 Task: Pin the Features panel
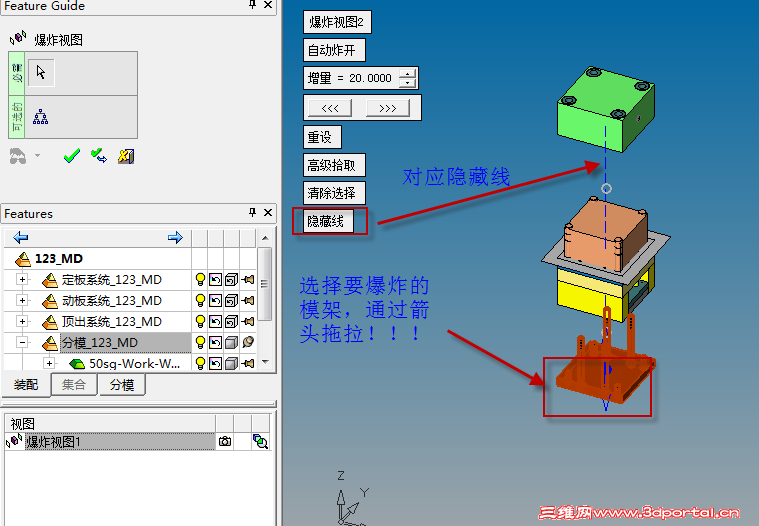pyautogui.click(x=252, y=212)
